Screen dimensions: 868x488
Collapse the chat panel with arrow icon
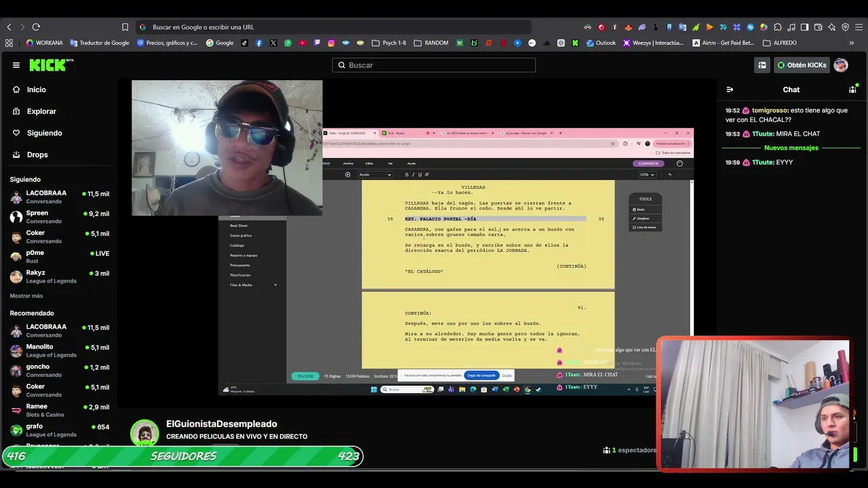[x=730, y=89]
